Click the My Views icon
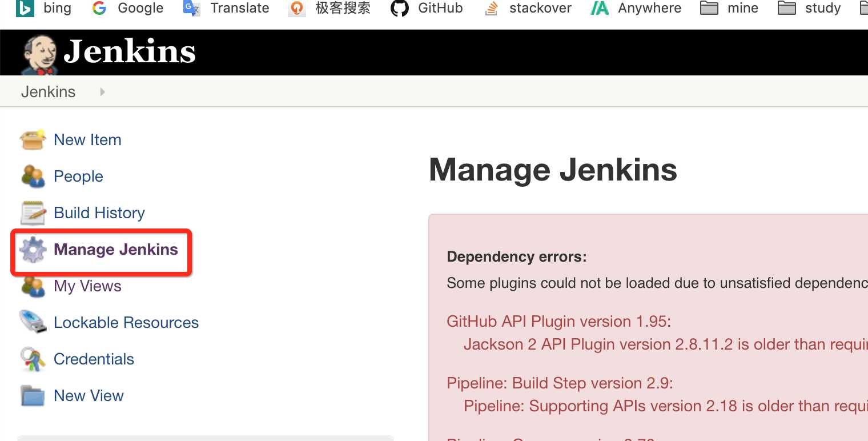The height and width of the screenshot is (441, 868). [33, 286]
